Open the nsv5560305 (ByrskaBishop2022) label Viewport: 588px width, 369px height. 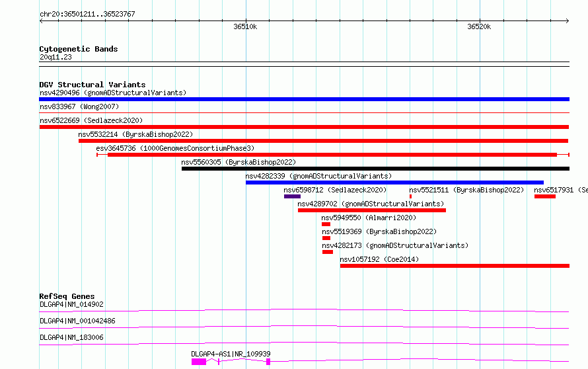click(x=239, y=162)
